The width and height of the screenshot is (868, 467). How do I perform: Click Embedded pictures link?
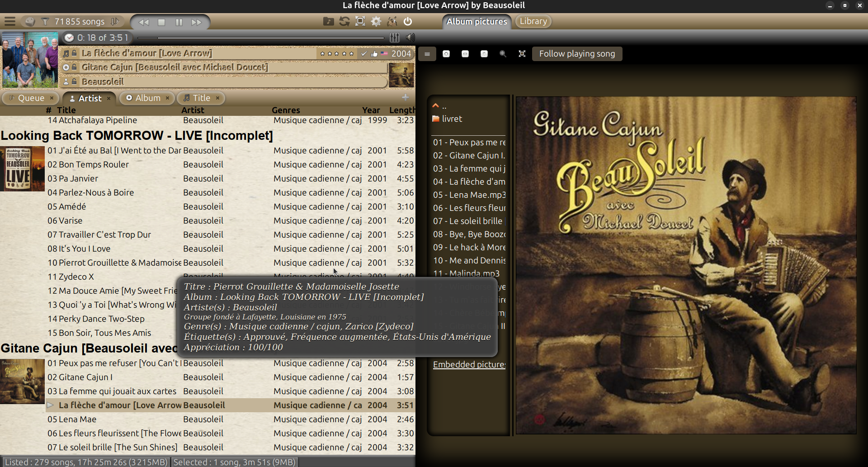(469, 364)
